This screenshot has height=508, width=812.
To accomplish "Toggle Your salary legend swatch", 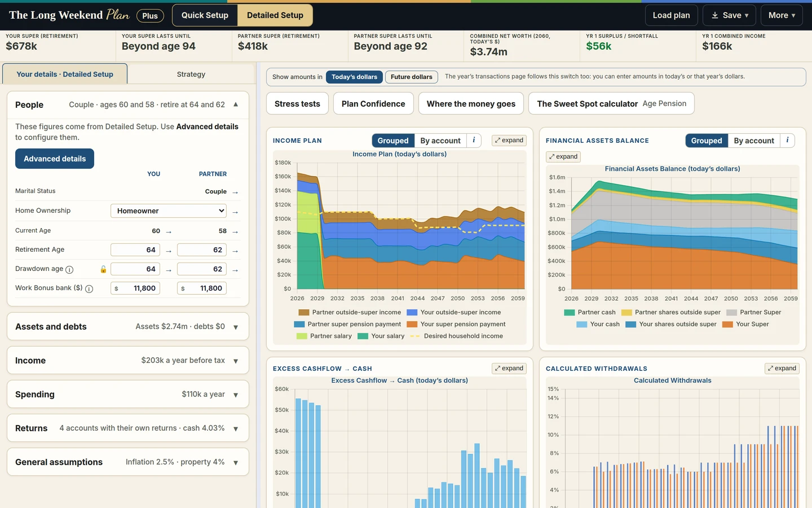I will point(363,336).
